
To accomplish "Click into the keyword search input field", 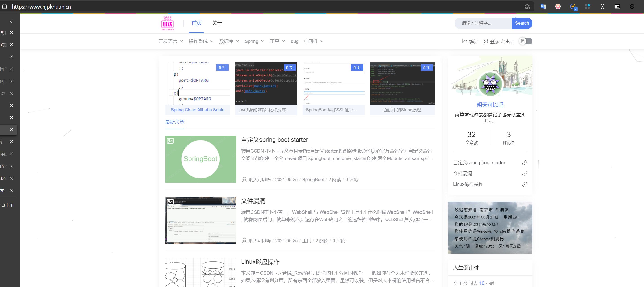I will point(483,23).
